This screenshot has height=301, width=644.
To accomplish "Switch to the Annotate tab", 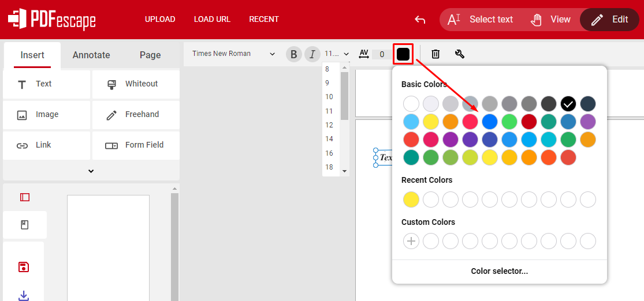I will (91, 55).
